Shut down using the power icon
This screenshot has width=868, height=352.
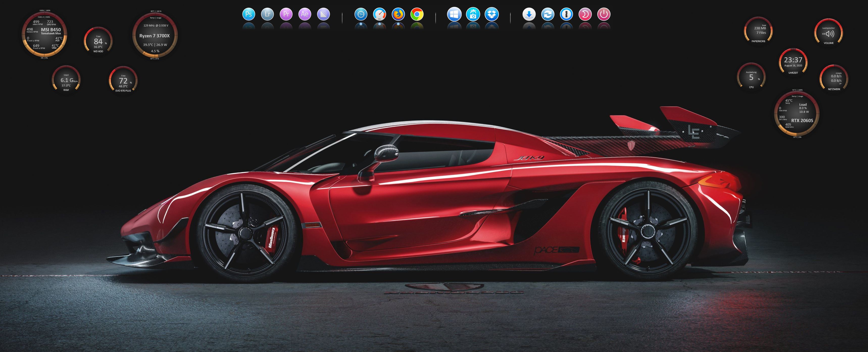[604, 14]
